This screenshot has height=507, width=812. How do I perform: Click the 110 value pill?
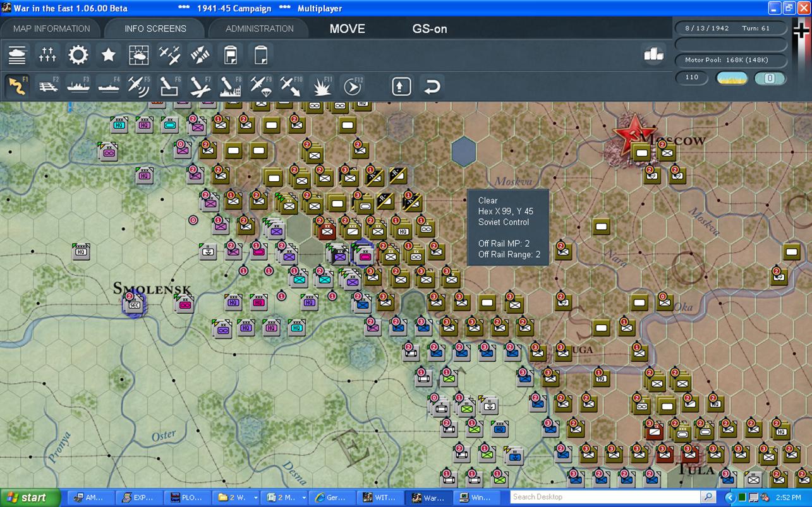(692, 78)
